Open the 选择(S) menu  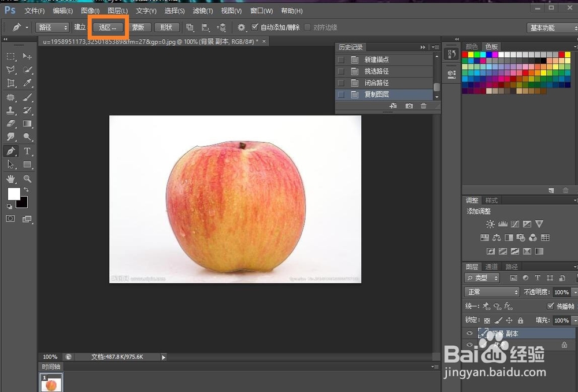pos(175,10)
